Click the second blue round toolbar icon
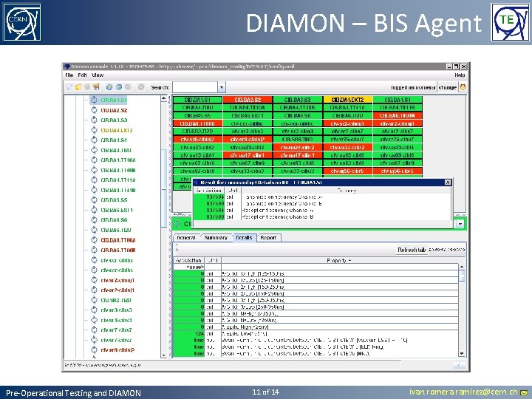Screen dimensions: 532x399 coord(119,87)
